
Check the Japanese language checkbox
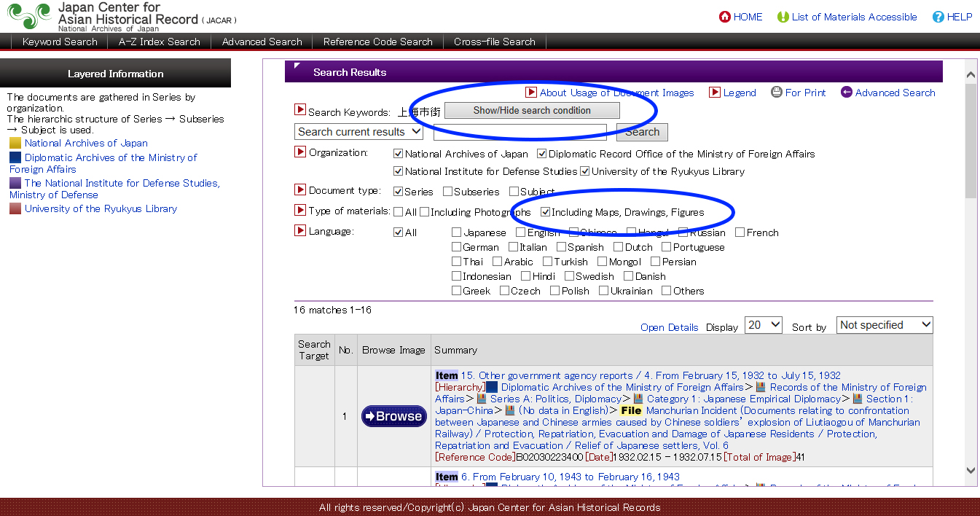pyautogui.click(x=456, y=232)
